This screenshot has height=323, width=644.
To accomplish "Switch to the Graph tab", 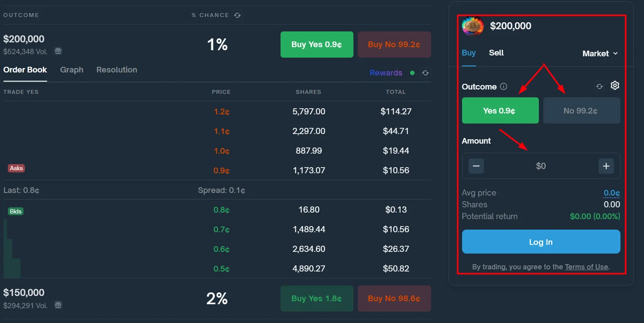I will [x=72, y=70].
